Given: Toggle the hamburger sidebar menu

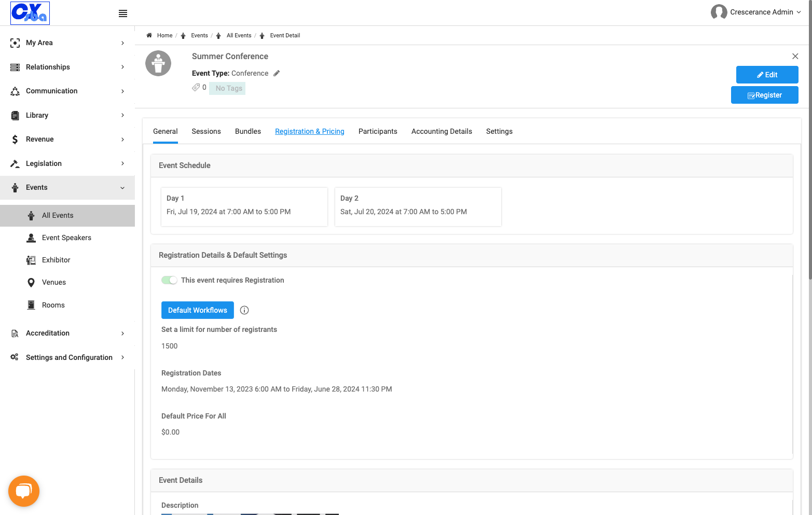Looking at the screenshot, I should (123, 13).
